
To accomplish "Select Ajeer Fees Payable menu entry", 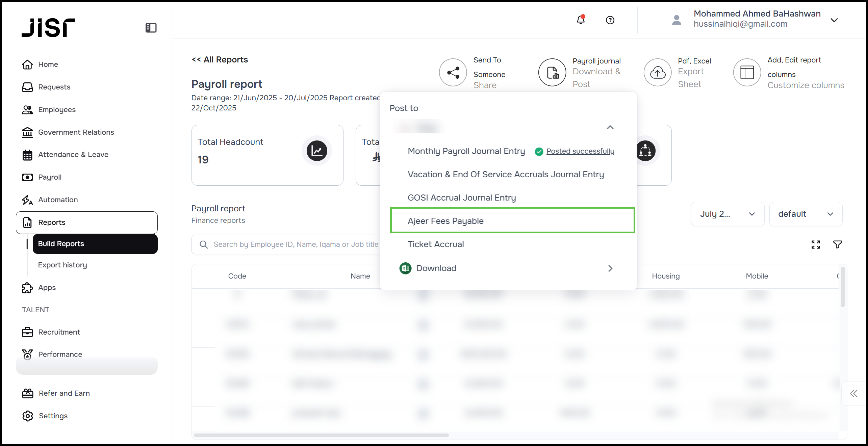I will (445, 221).
